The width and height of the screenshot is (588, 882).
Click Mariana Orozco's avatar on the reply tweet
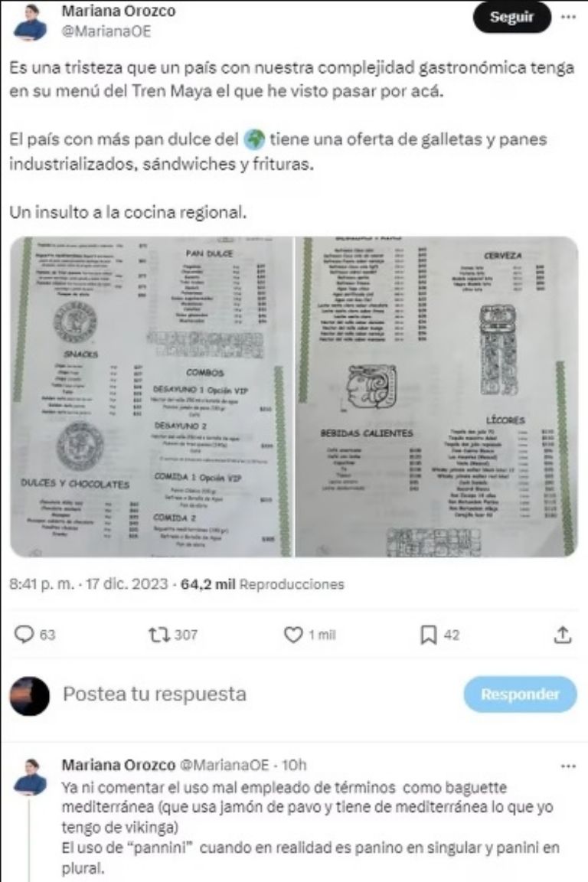(30, 777)
